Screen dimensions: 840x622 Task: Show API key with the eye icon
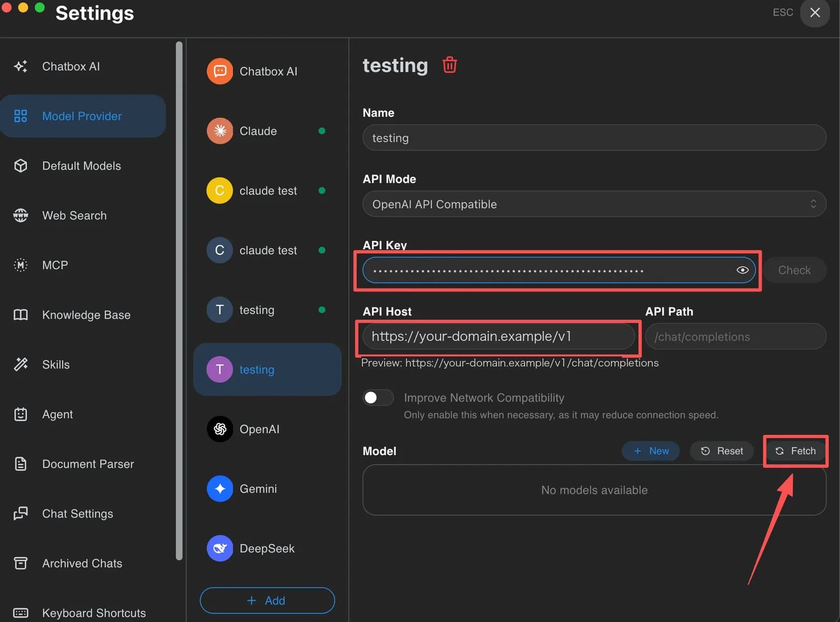(742, 270)
